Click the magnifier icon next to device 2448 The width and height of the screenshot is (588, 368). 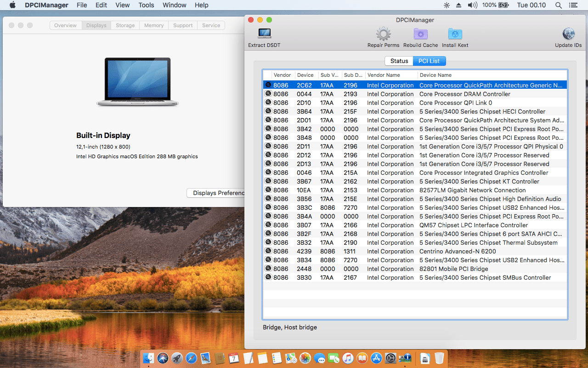[268, 268]
